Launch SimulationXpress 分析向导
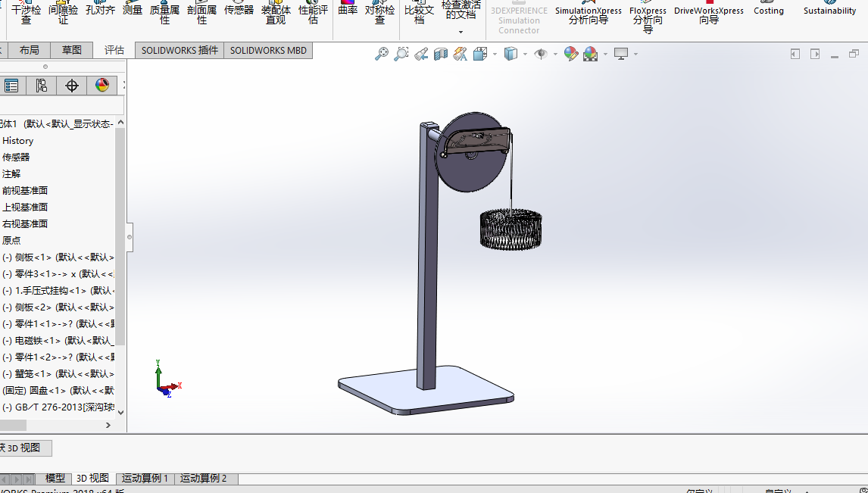868x493 pixels. 588,14
